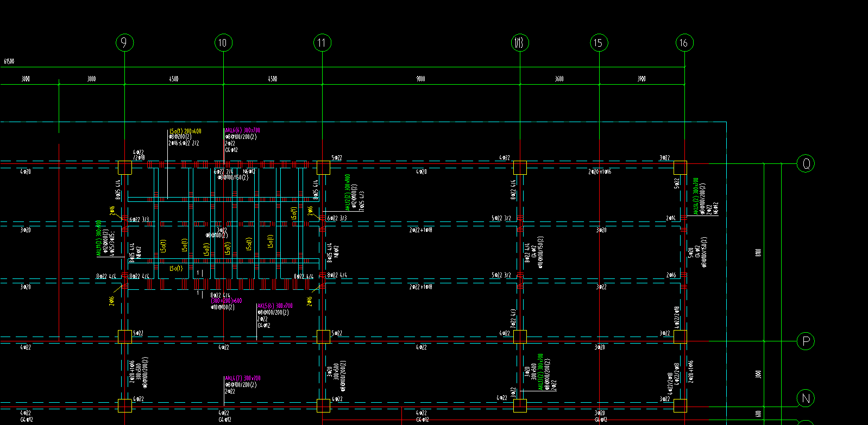Click the vertical 3000 dimension between P and N

758,375
